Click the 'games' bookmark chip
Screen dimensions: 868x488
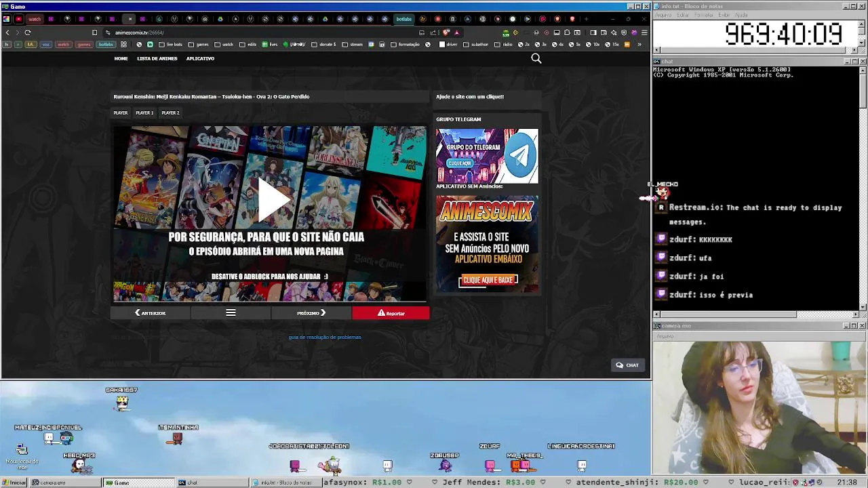(83, 45)
